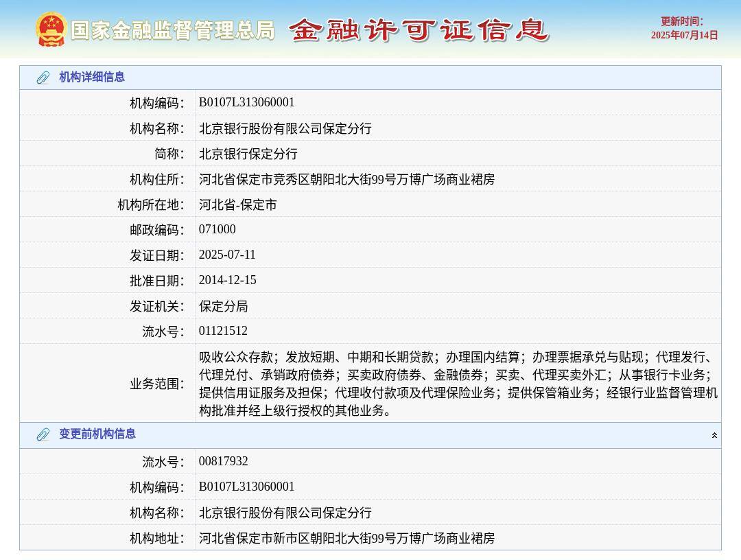The image size is (741, 560).
Task: Click the issue date 2025-07-11
Action: coord(227,255)
